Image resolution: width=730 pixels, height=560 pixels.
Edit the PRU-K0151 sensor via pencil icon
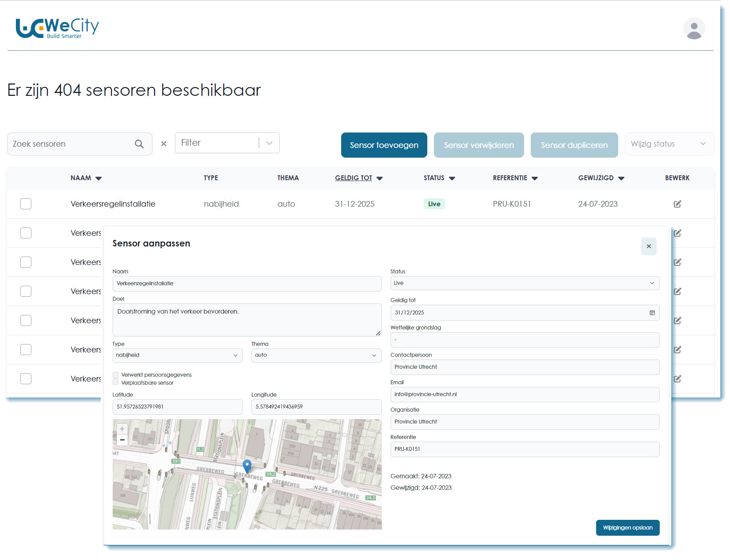[677, 204]
